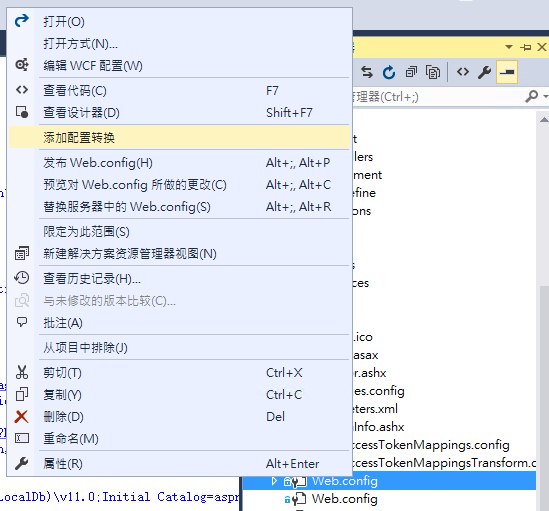Click the collapse all icon in Solution Explorer toolbar

coord(411,72)
